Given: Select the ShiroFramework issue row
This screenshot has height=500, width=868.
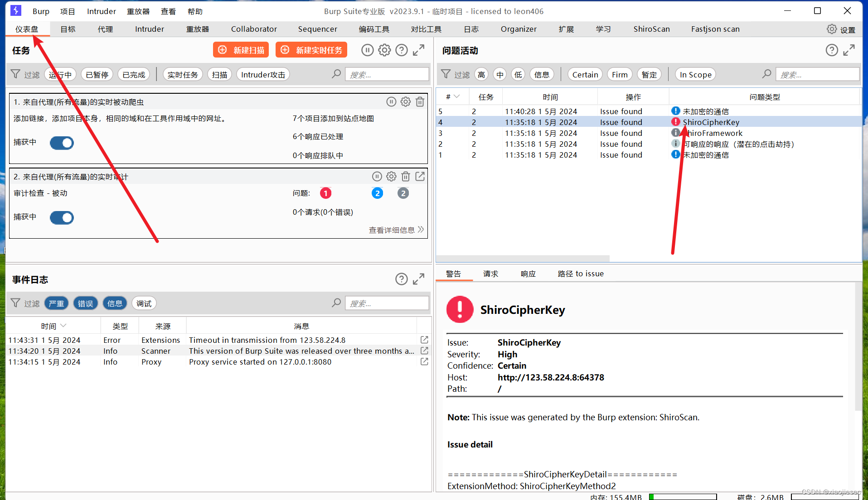Looking at the screenshot, I should (649, 133).
